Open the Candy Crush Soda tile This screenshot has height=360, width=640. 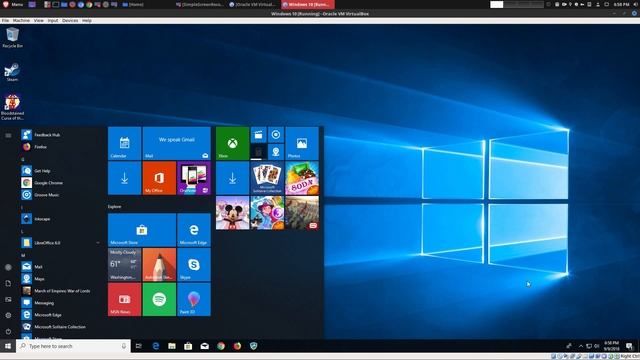[302, 178]
